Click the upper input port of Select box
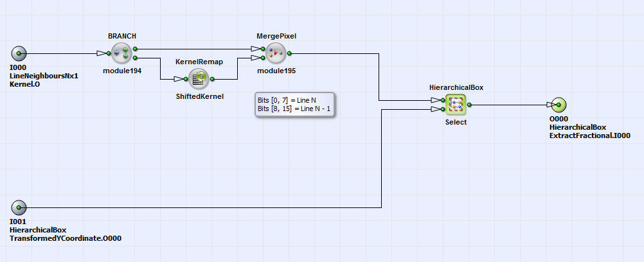The image size is (644, 262). 443,100
